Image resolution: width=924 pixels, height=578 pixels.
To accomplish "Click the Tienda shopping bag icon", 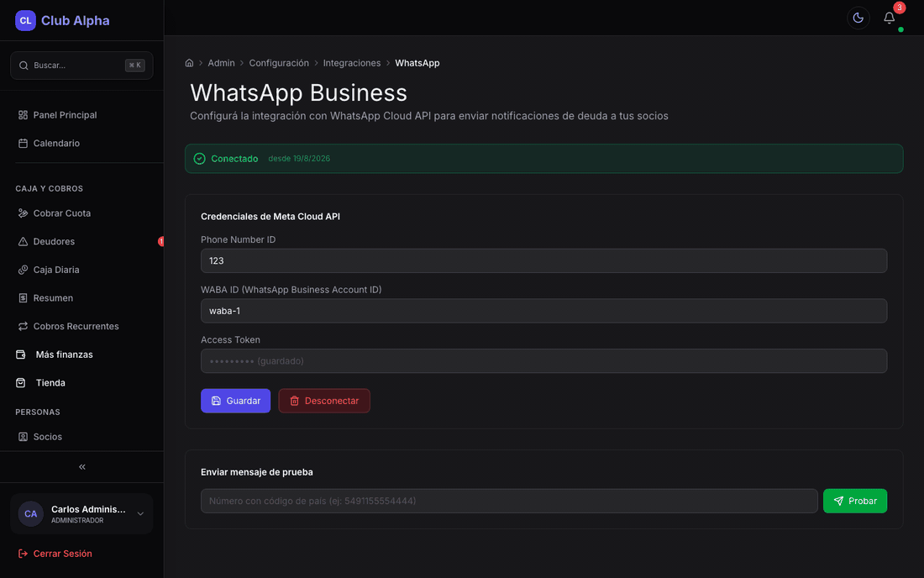I will point(21,383).
